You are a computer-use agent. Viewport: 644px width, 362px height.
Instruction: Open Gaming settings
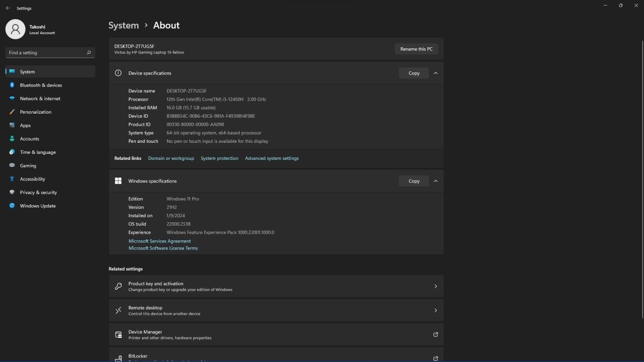click(x=50, y=165)
